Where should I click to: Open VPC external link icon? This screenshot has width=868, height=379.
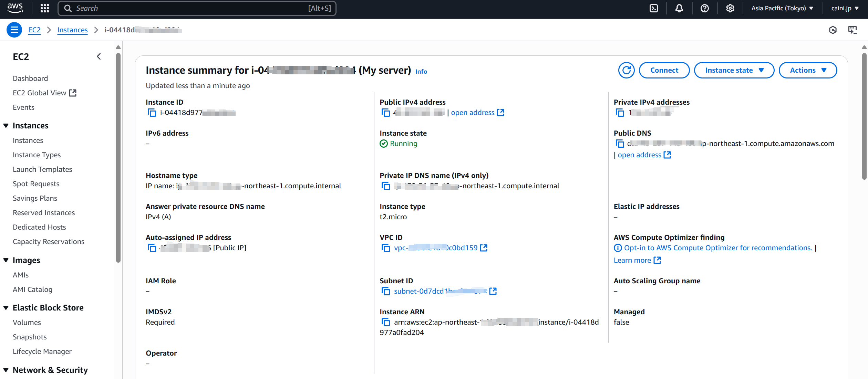coord(484,248)
